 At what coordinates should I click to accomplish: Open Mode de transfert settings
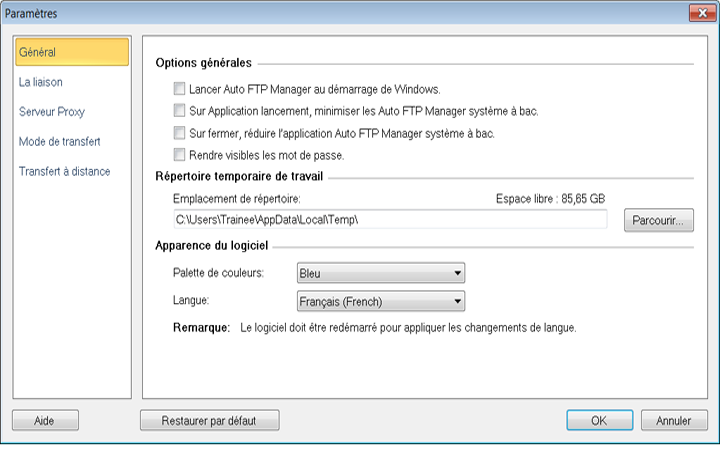point(60,142)
